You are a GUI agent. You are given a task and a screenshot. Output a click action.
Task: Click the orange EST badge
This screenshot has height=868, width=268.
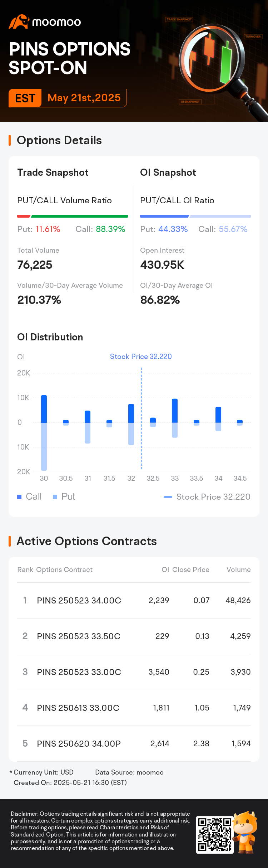[25, 98]
